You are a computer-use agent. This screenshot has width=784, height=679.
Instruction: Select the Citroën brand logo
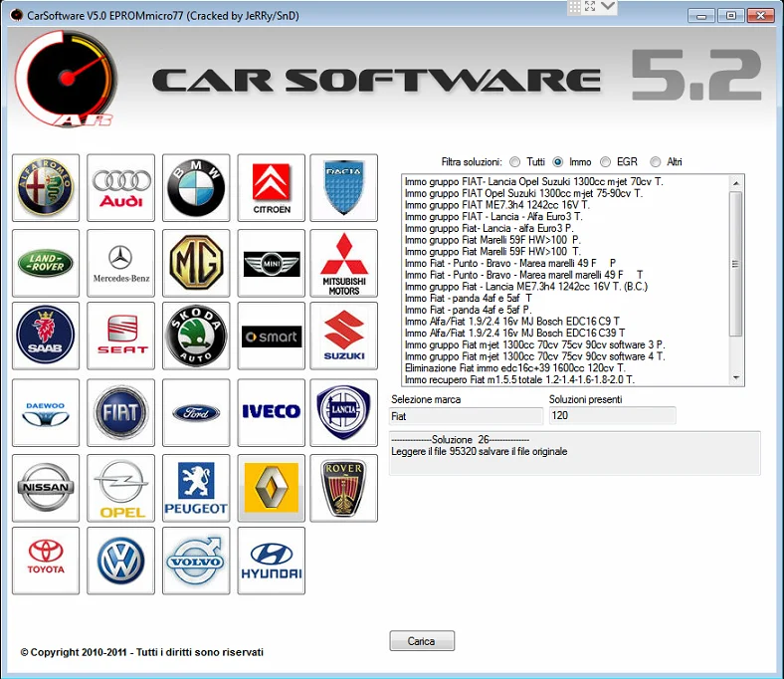pos(271,187)
